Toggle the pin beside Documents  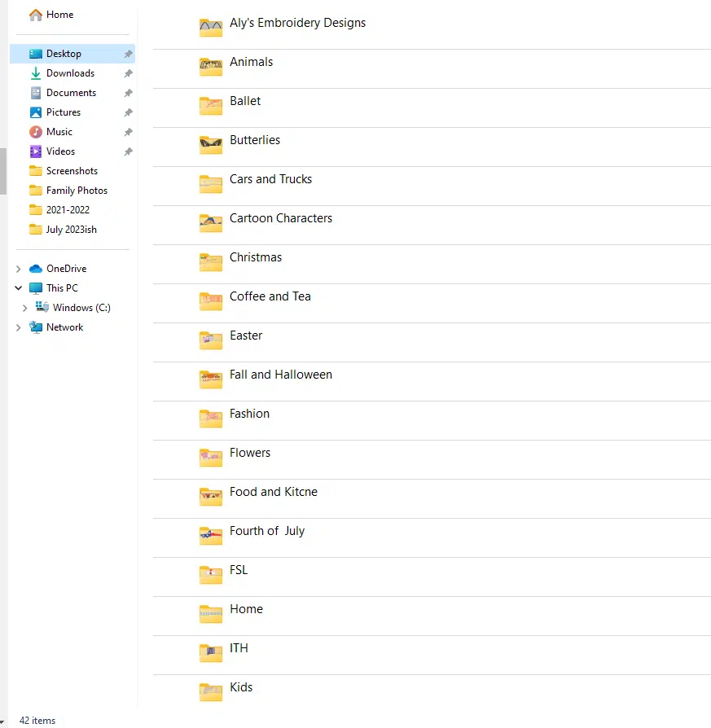tap(128, 93)
